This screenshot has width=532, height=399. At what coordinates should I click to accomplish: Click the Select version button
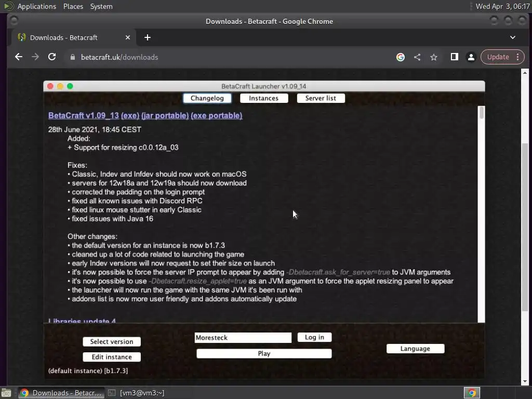[112, 342]
